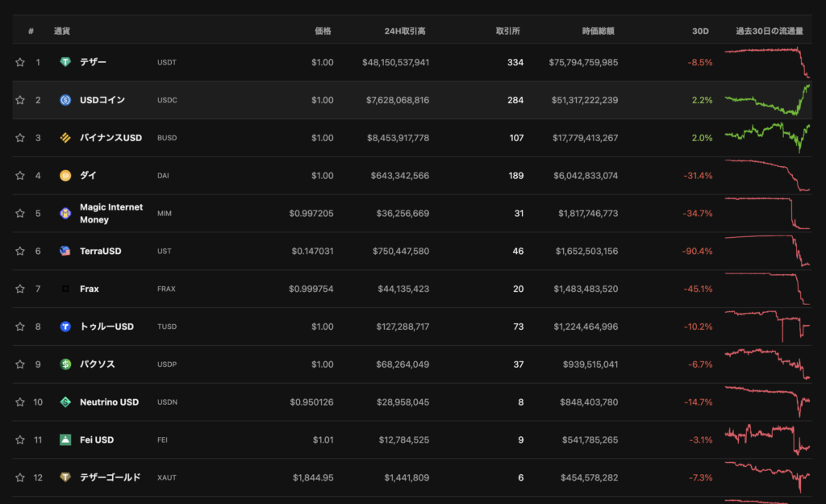Click the -90.4% 30D change value
This screenshot has width=826, height=504.
697,252
